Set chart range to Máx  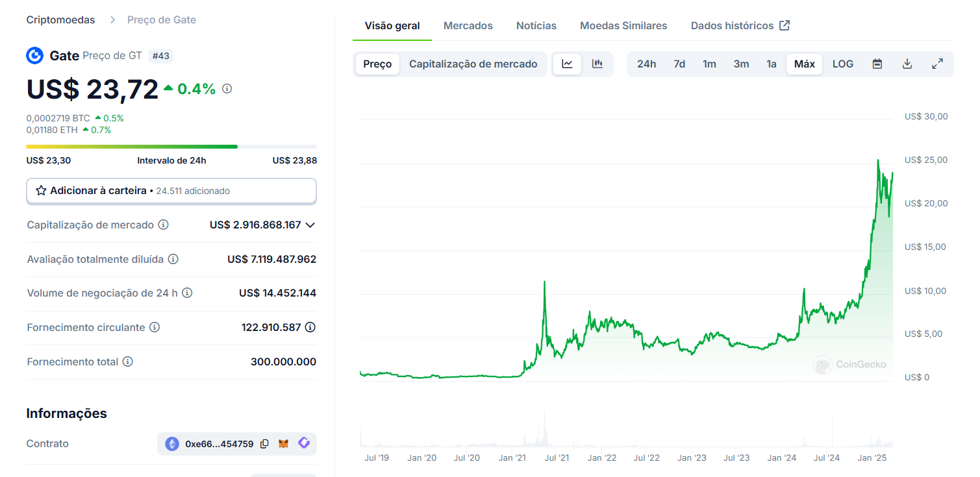tap(805, 64)
